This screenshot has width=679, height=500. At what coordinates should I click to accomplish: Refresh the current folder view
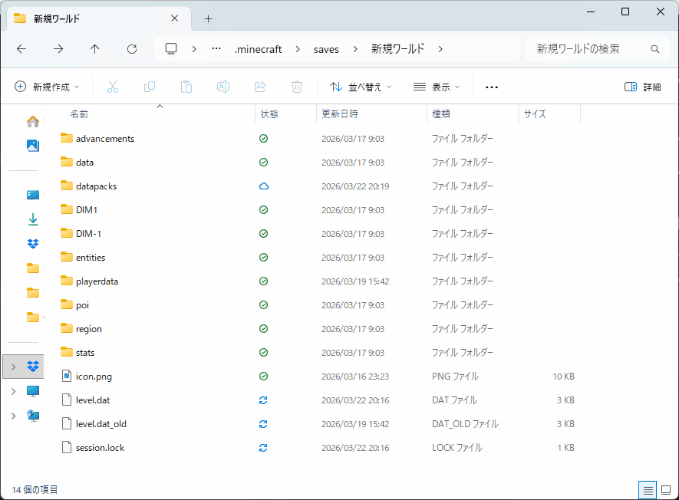click(x=132, y=49)
